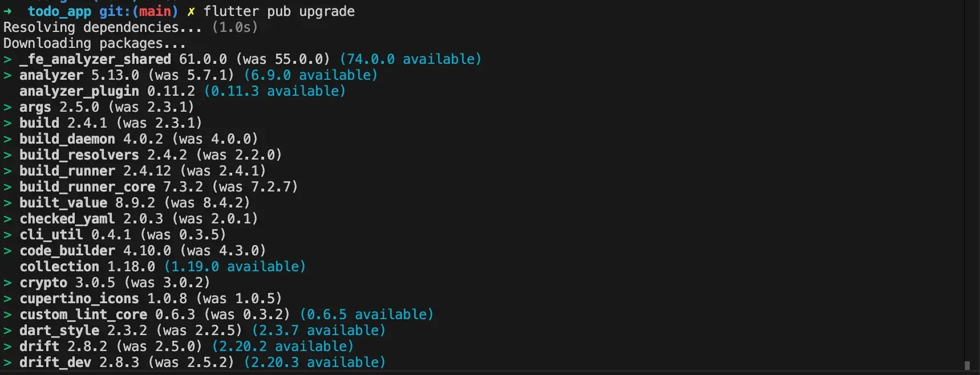This screenshot has width=980, height=375.
Task: Click the Resolving dependencies status line
Action: (131, 27)
